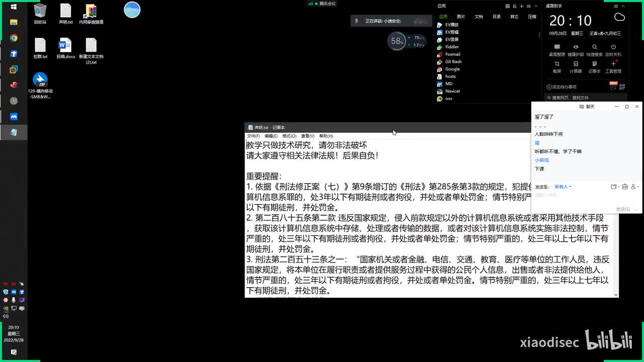The image size is (644, 362).
Task: Launch Foxmail from the app list
Action: point(448,54)
